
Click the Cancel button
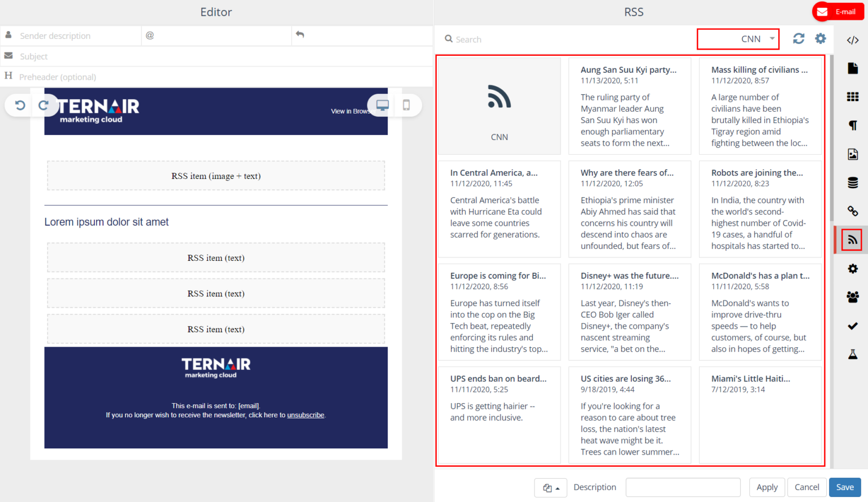point(806,487)
